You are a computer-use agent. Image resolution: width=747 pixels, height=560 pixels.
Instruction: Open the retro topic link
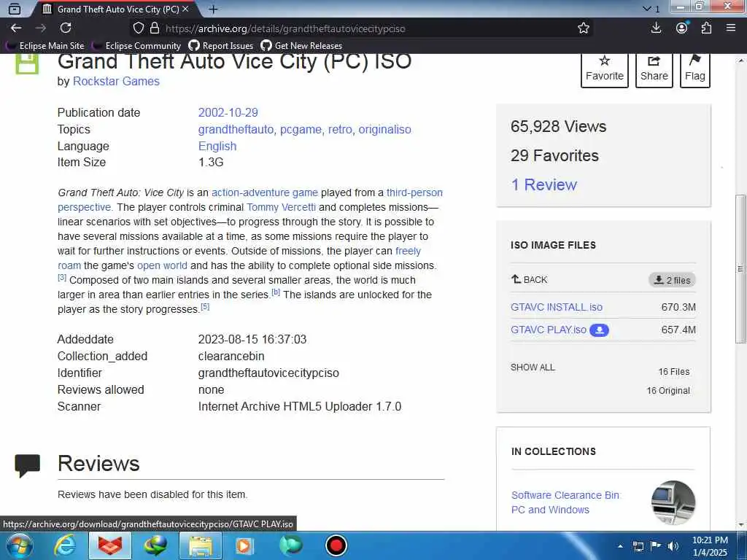[x=340, y=130]
